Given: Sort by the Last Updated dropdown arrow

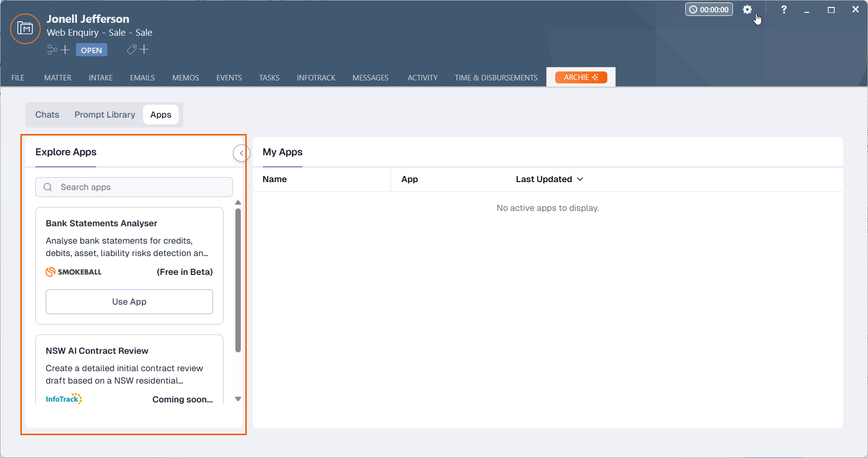Looking at the screenshot, I should coord(580,179).
